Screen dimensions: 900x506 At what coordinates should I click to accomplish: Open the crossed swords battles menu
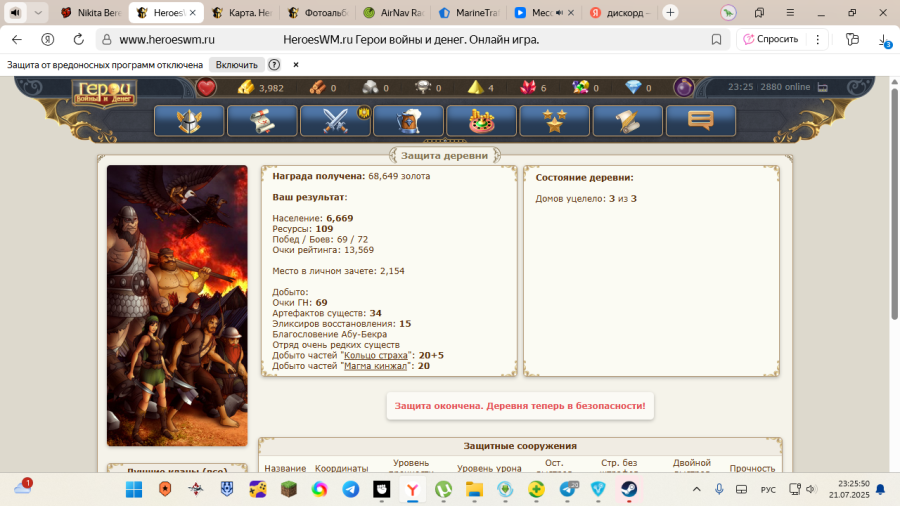[x=335, y=120]
